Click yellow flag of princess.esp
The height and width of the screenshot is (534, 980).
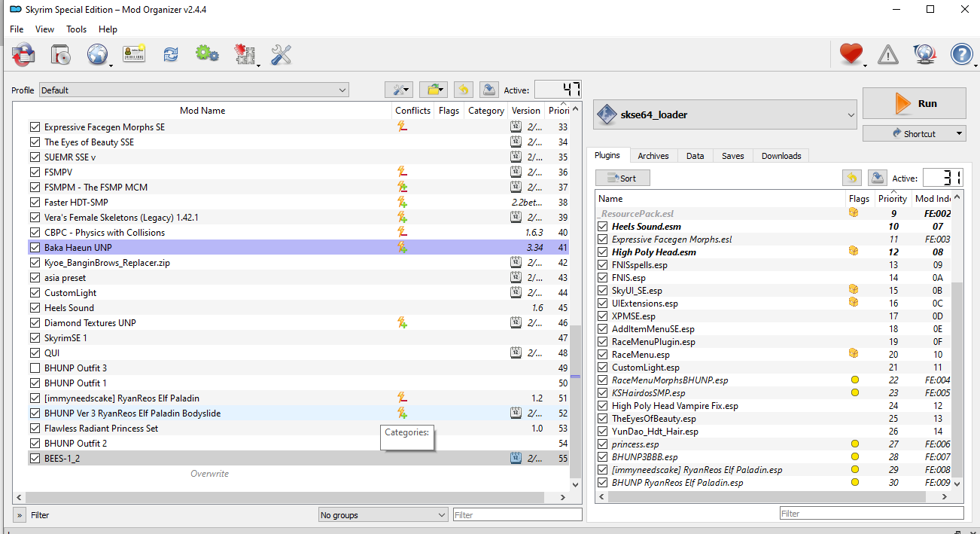pyautogui.click(x=854, y=444)
